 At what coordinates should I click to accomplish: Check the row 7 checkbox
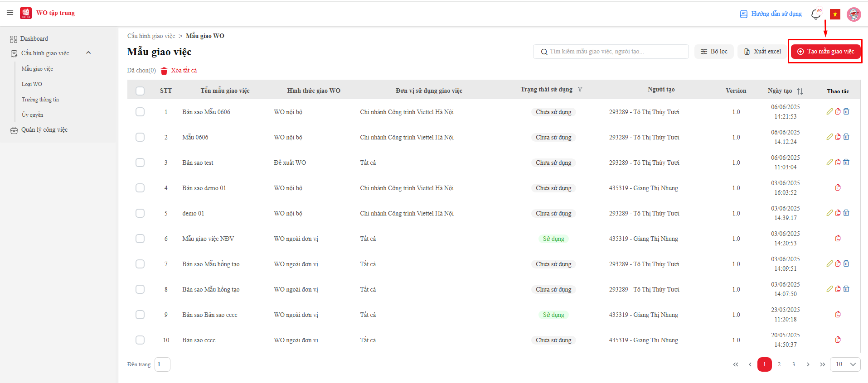pyautogui.click(x=140, y=264)
